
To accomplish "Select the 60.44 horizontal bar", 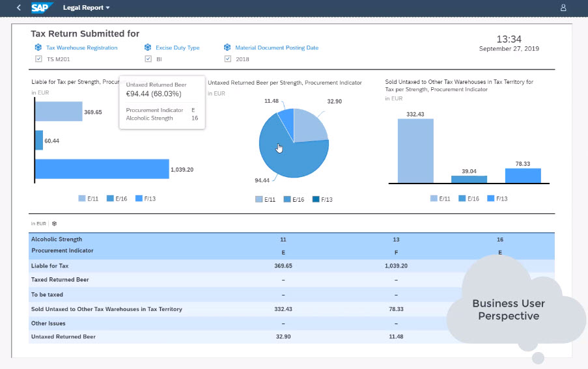I will 39,140.
